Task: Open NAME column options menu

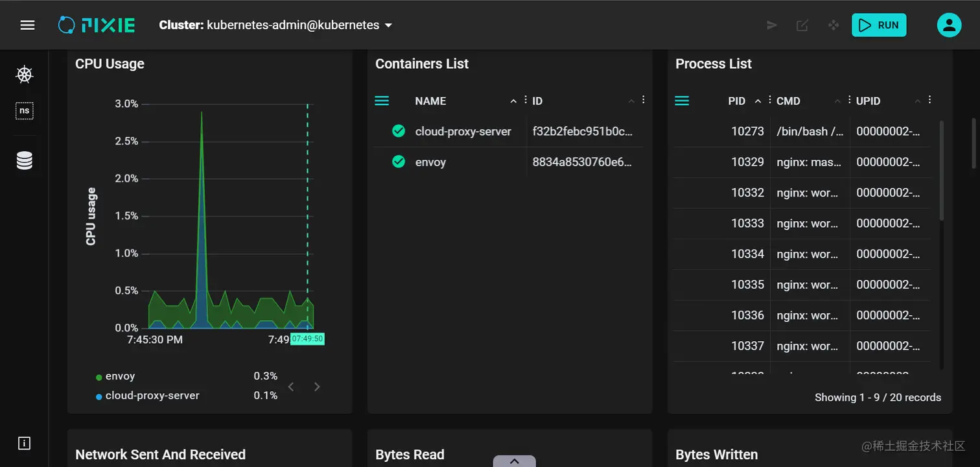Action: pyautogui.click(x=525, y=100)
